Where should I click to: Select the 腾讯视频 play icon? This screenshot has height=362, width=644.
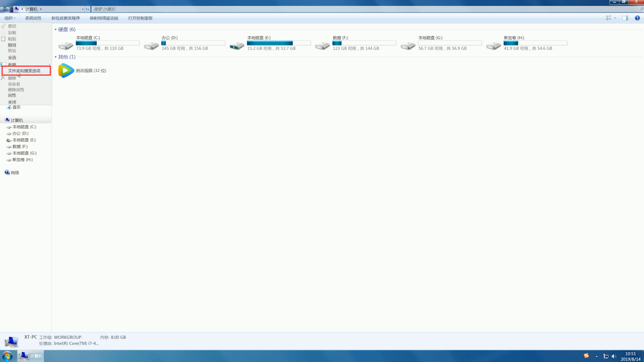coord(66,71)
